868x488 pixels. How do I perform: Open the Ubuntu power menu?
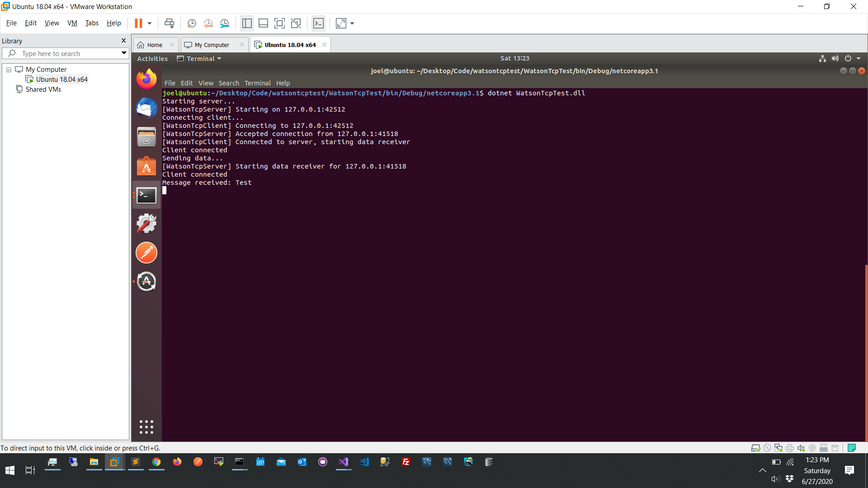click(849, 58)
